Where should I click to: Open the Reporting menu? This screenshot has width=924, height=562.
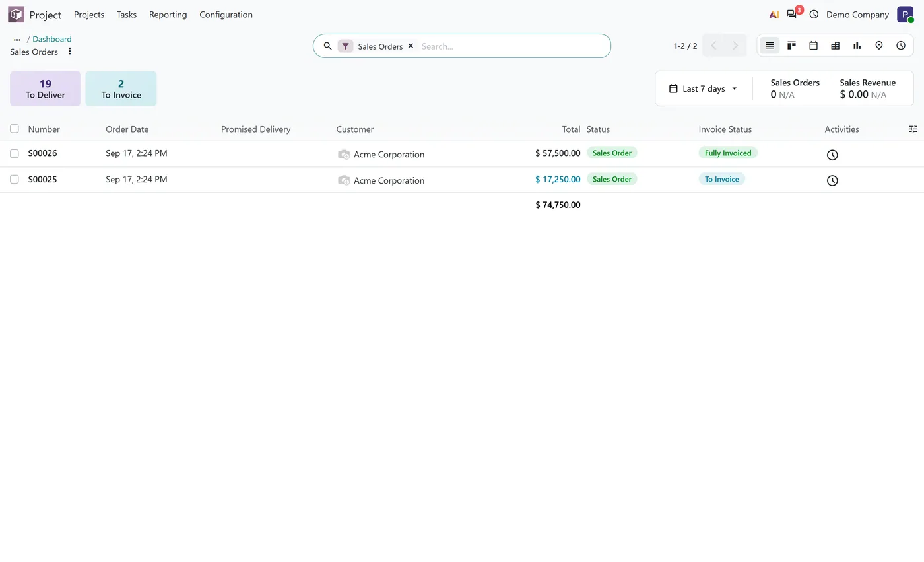(x=168, y=15)
